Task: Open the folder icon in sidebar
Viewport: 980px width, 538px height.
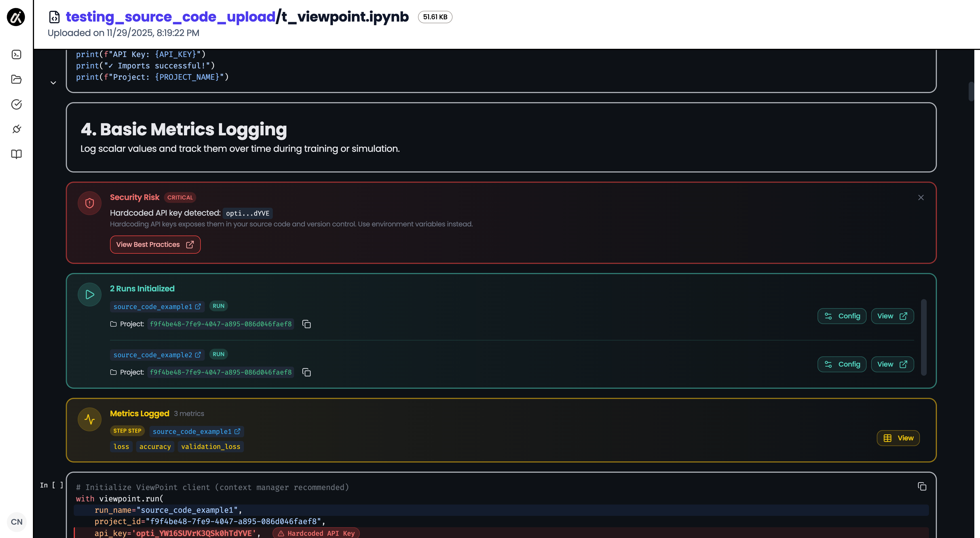Action: [16, 79]
